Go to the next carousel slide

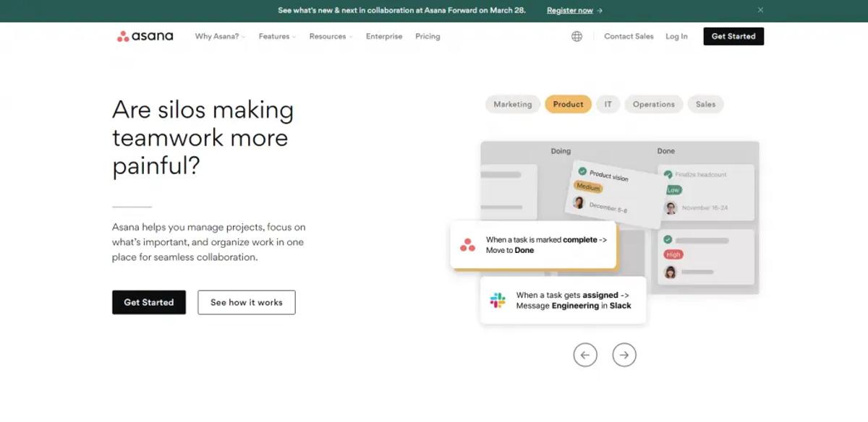[624, 355]
